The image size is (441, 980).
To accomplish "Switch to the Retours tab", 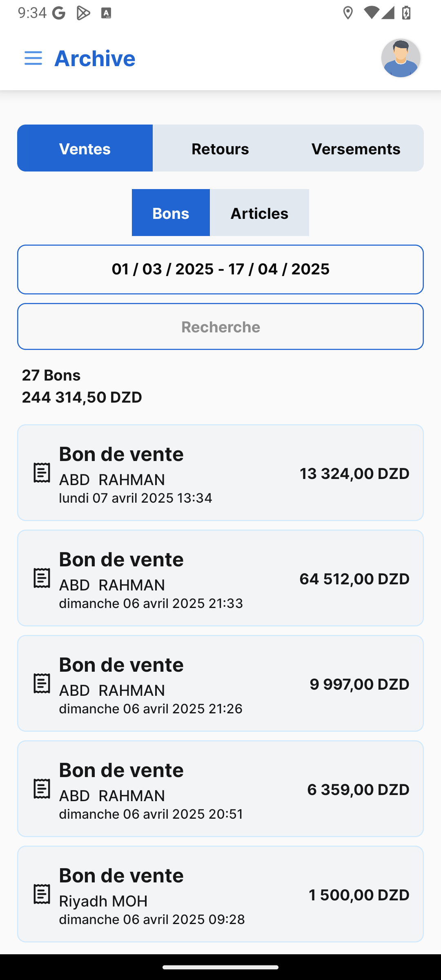I will 220,148.
